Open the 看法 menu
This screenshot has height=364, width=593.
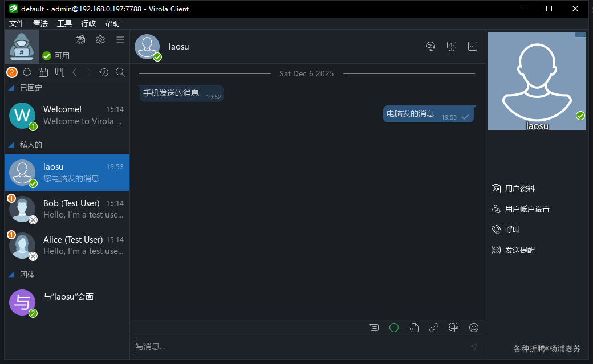coord(40,23)
